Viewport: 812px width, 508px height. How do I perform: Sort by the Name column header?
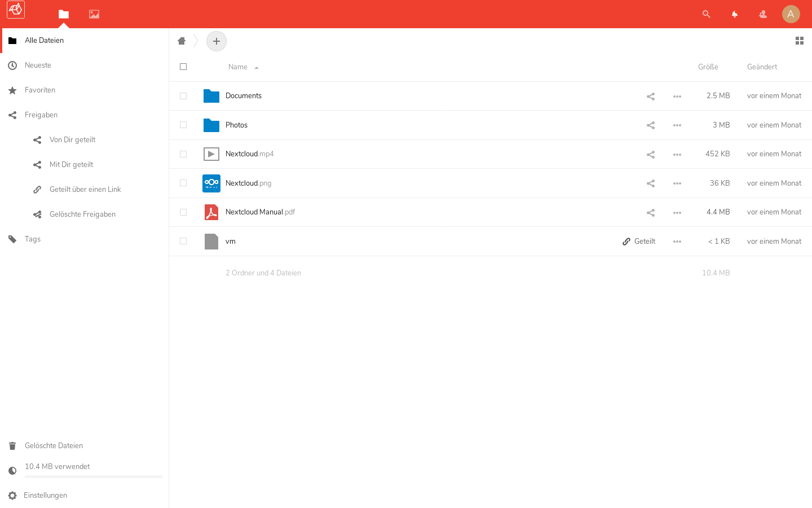click(238, 67)
